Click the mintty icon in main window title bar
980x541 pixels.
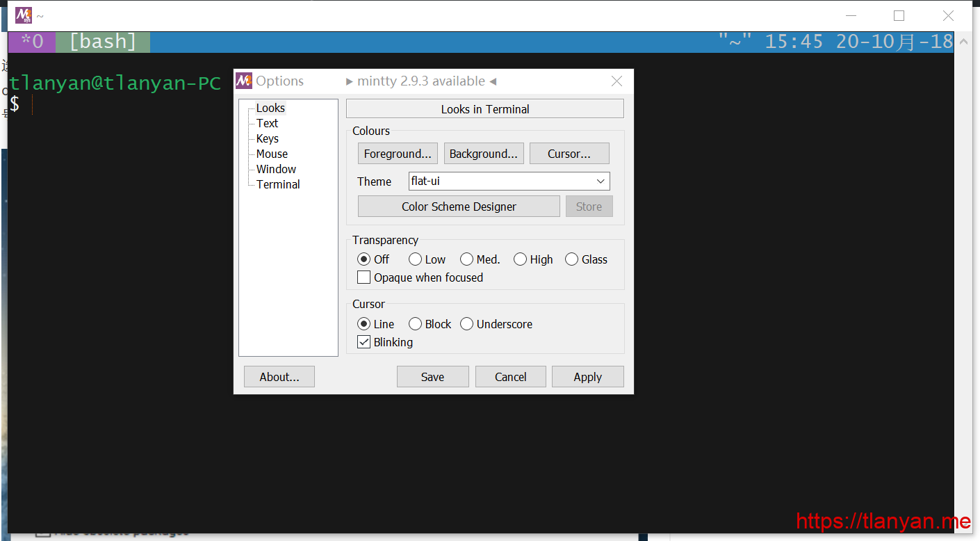pos(24,15)
